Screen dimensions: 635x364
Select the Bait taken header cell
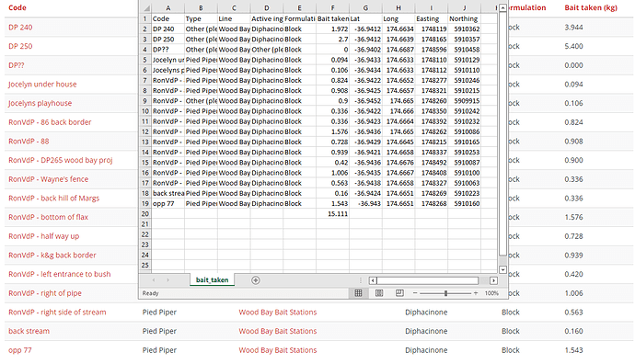pos(332,18)
